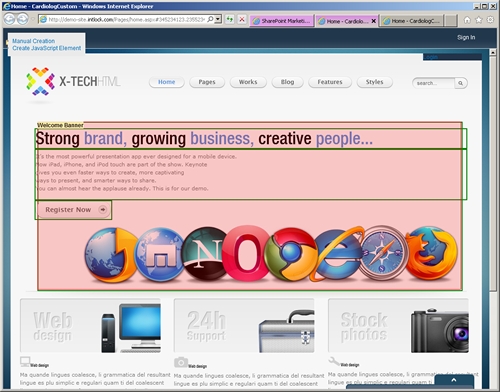Click the Sign In link
The image size is (500, 392).
coord(466,37)
